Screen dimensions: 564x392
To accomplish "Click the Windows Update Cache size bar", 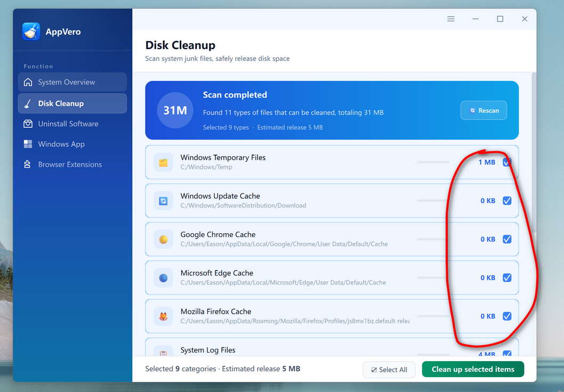I will pos(433,200).
